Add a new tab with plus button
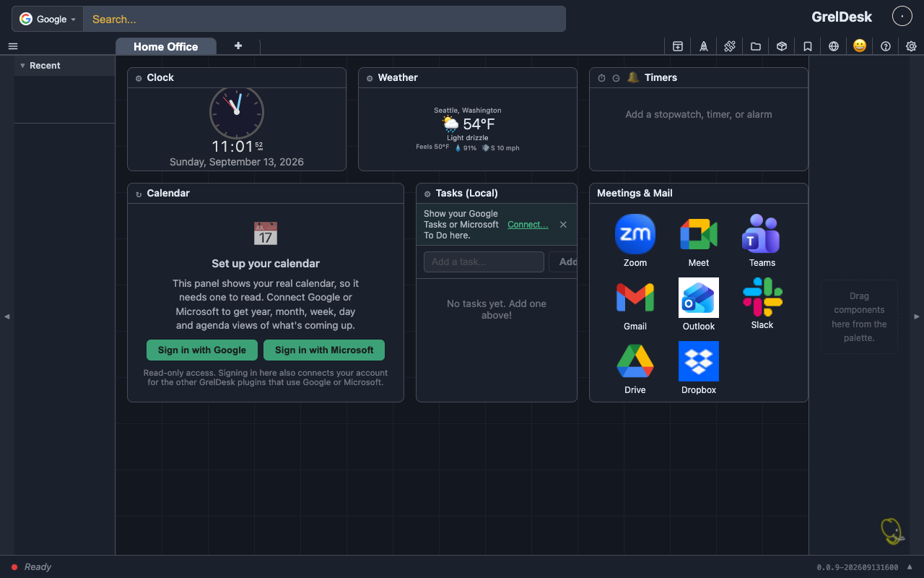The height and width of the screenshot is (578, 924). 238,46
